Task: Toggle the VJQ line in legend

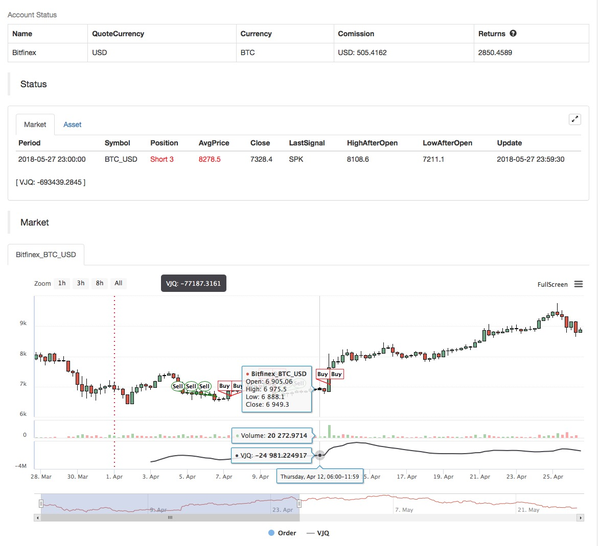Action: [320, 534]
